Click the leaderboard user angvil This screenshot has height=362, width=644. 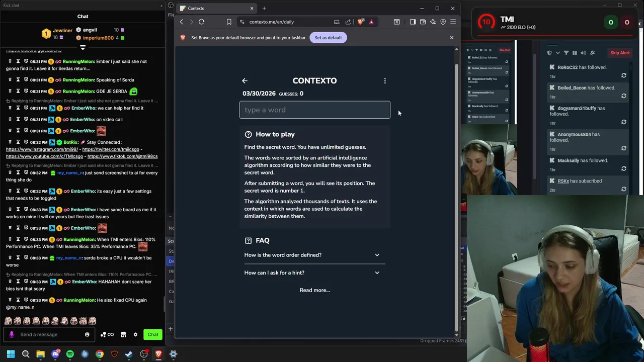click(x=90, y=30)
